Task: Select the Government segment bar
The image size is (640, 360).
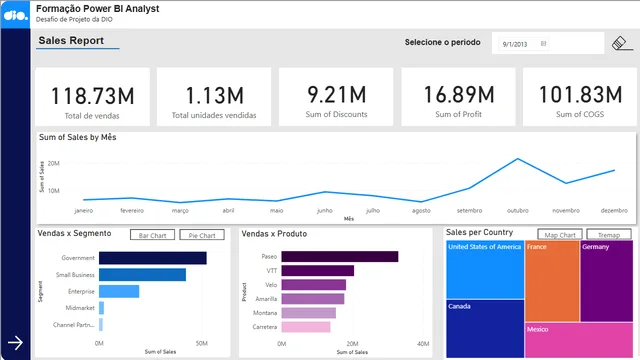Action: click(153, 258)
